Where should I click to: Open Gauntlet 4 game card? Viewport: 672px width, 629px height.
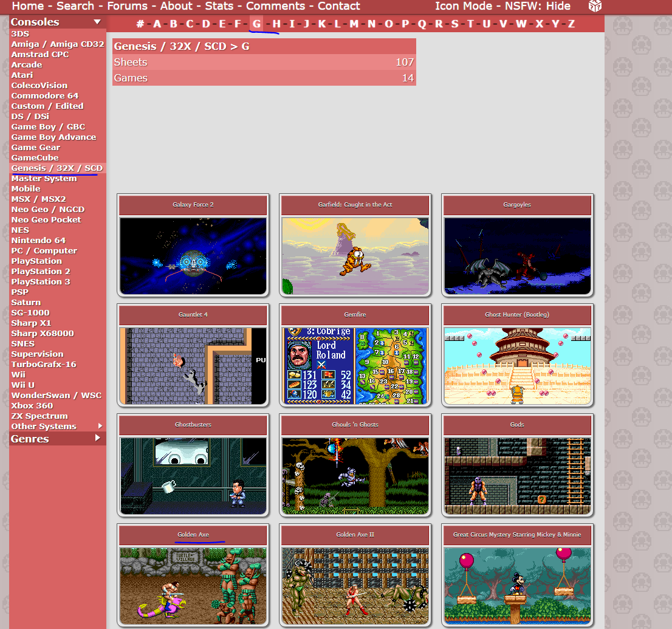coord(193,355)
